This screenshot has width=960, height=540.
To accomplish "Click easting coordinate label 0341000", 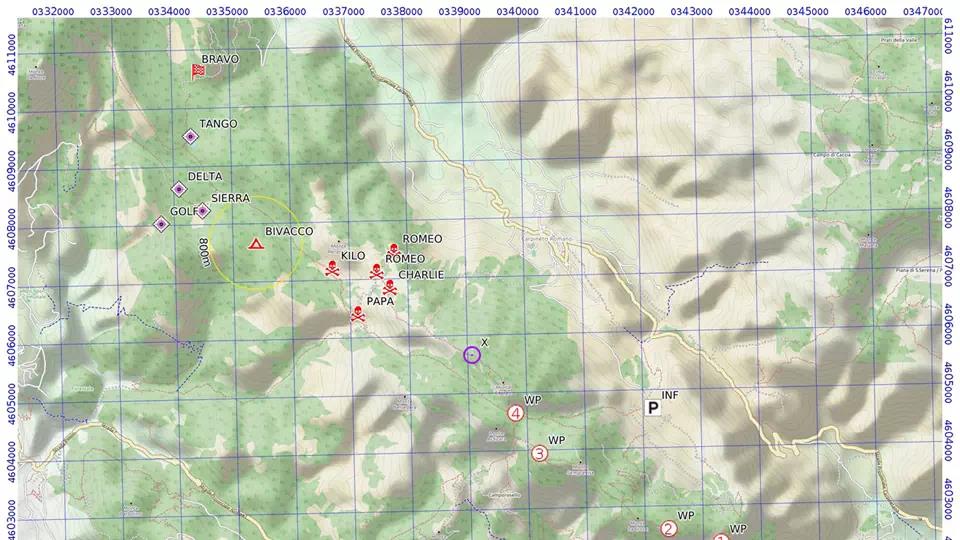I will coord(576,12).
